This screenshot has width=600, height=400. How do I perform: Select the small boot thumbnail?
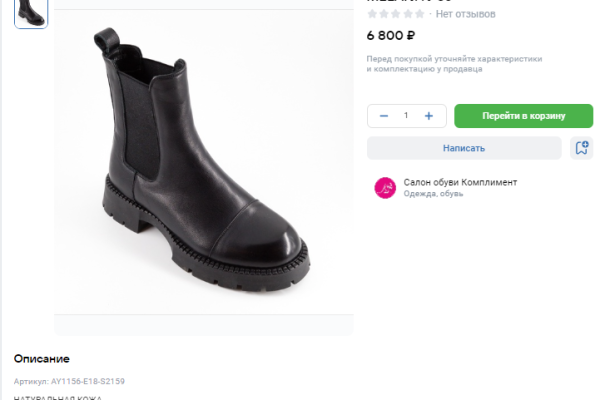tap(30, 13)
